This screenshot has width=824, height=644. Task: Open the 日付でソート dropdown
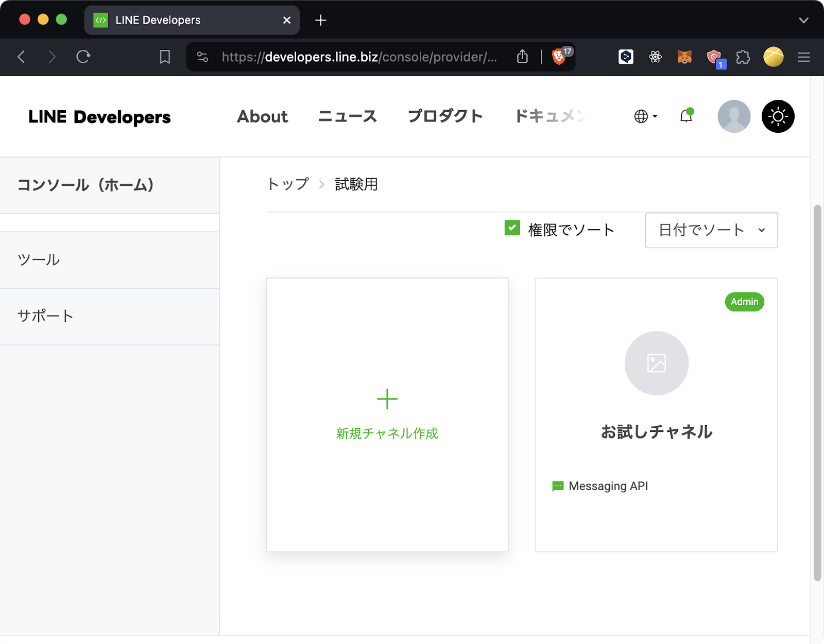(711, 230)
